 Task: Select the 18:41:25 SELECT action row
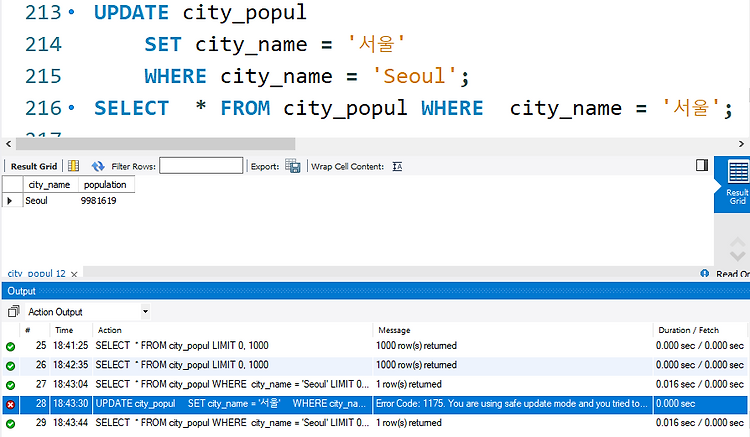(182, 345)
